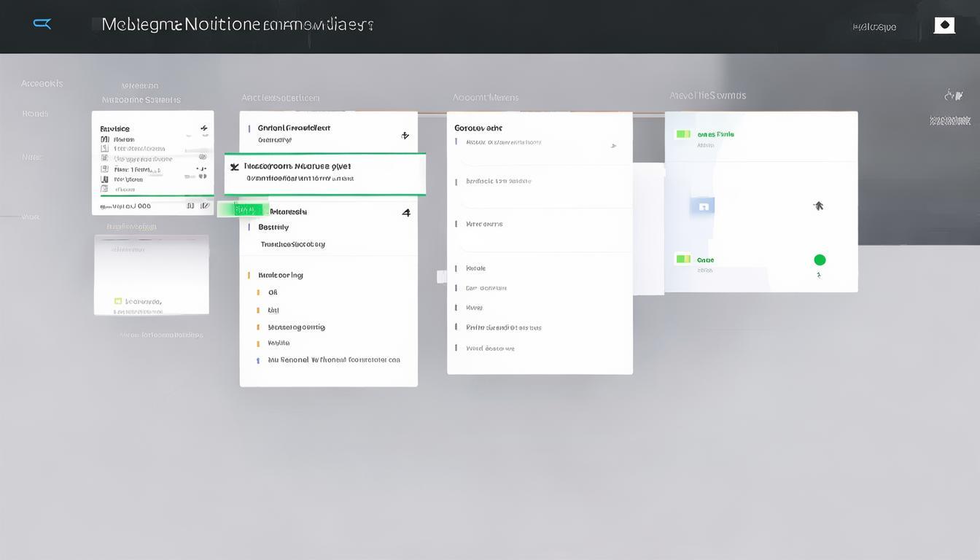The width and height of the screenshot is (980, 560).
Task: Click the black square icon in the top-right header
Action: pos(944,26)
